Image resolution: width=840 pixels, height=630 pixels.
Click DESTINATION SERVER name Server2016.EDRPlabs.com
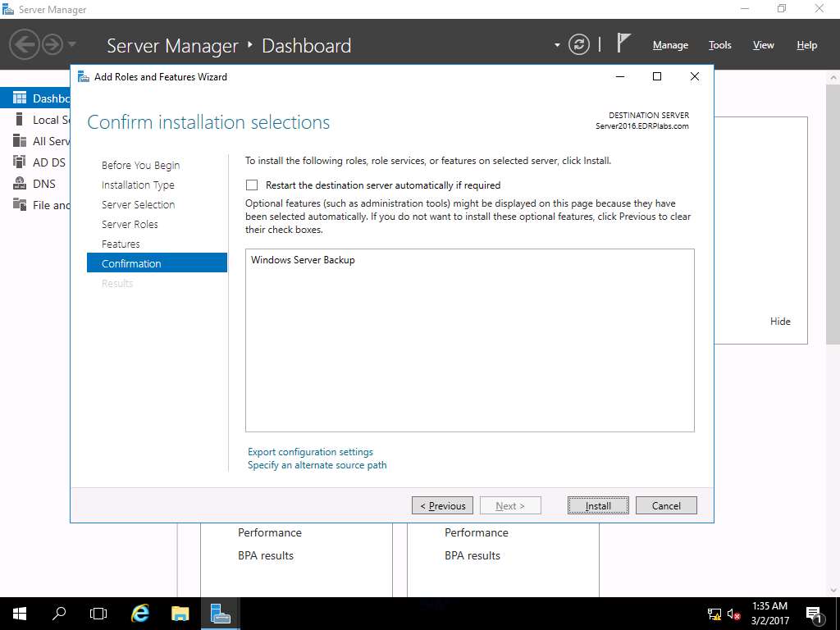[641, 126]
